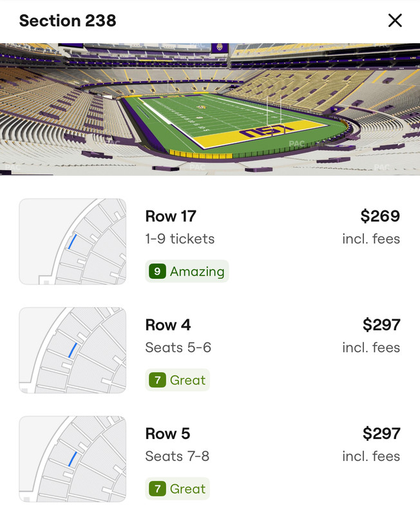Open the stadium seat view photo
Image resolution: width=420 pixels, height=515 pixels.
(210, 109)
